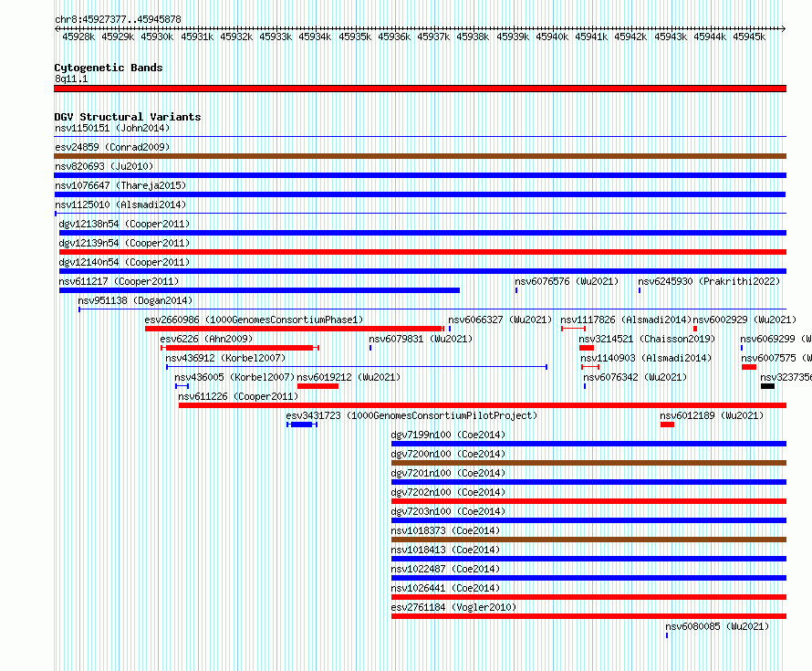Click the nsv611226 (Cooper2011) label
The height and width of the screenshot is (671, 812).
point(238,396)
